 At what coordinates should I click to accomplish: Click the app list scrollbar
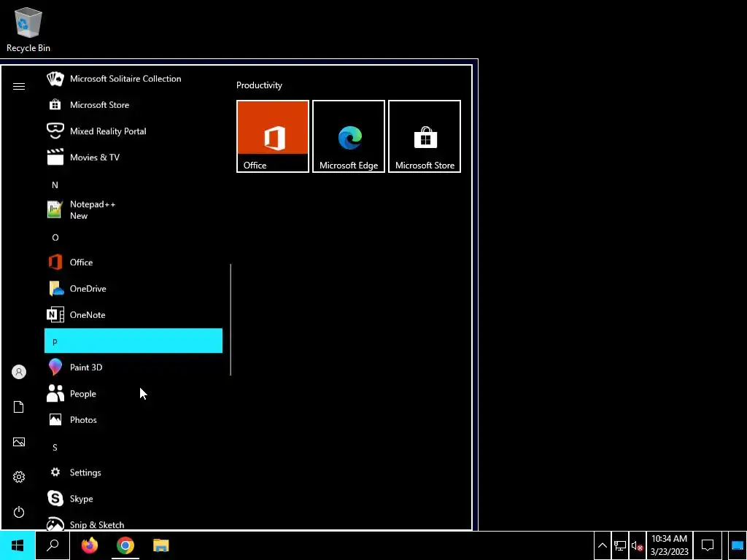(231, 319)
